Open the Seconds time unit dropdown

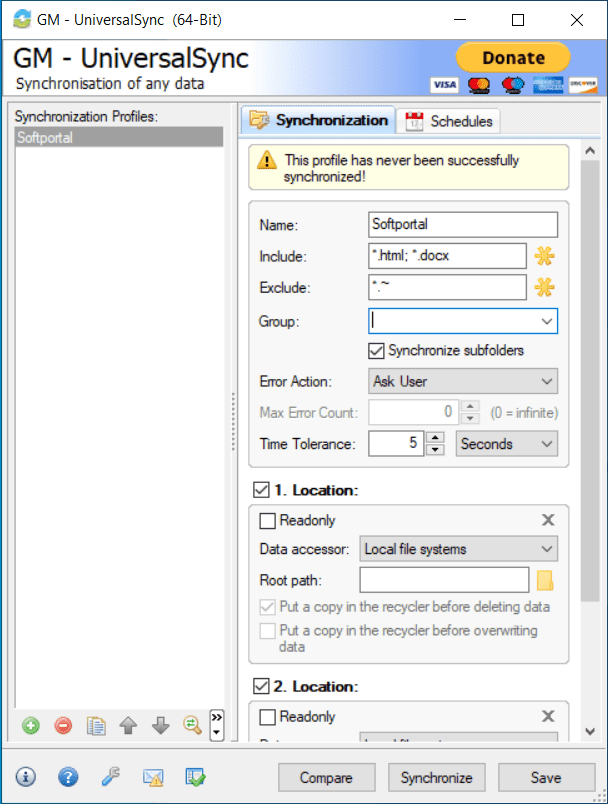pyautogui.click(x=507, y=444)
